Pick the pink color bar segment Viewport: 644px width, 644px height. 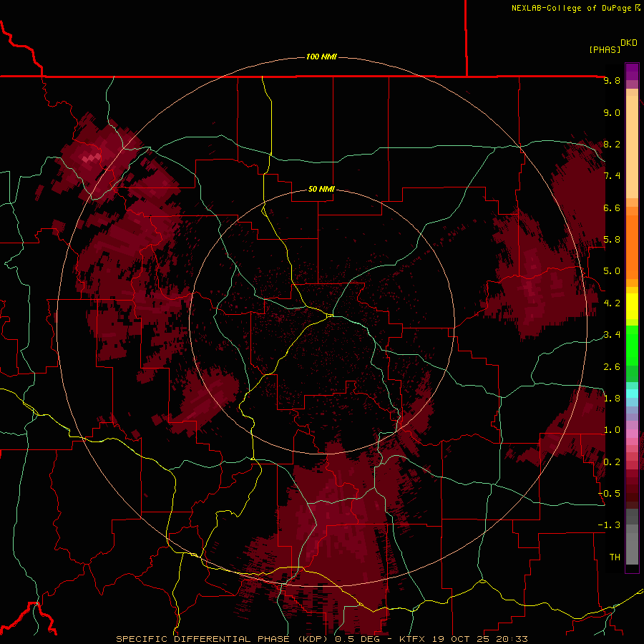(x=632, y=434)
